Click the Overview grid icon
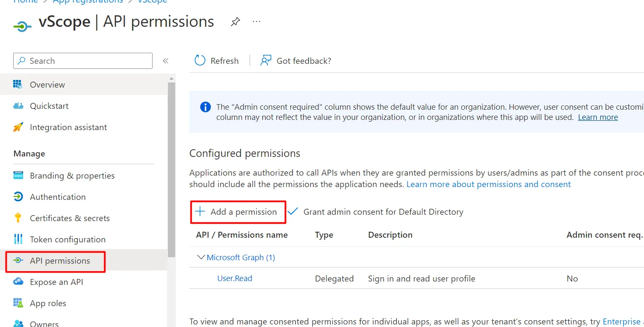 [18, 84]
